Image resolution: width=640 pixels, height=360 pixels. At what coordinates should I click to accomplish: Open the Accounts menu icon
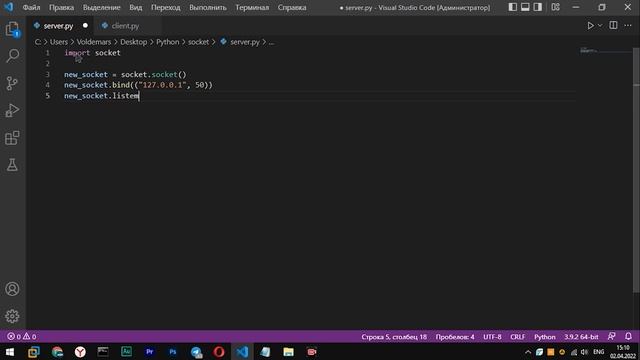click(x=12, y=289)
